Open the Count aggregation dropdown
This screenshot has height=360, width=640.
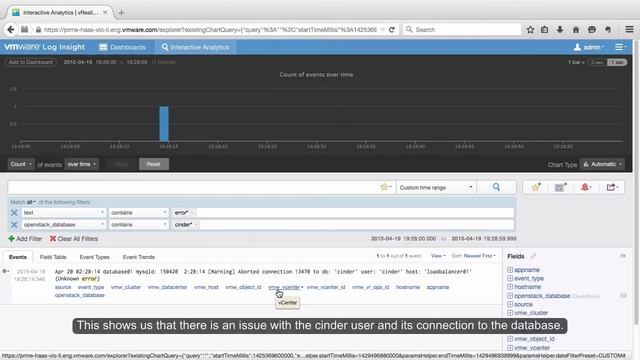coord(21,164)
